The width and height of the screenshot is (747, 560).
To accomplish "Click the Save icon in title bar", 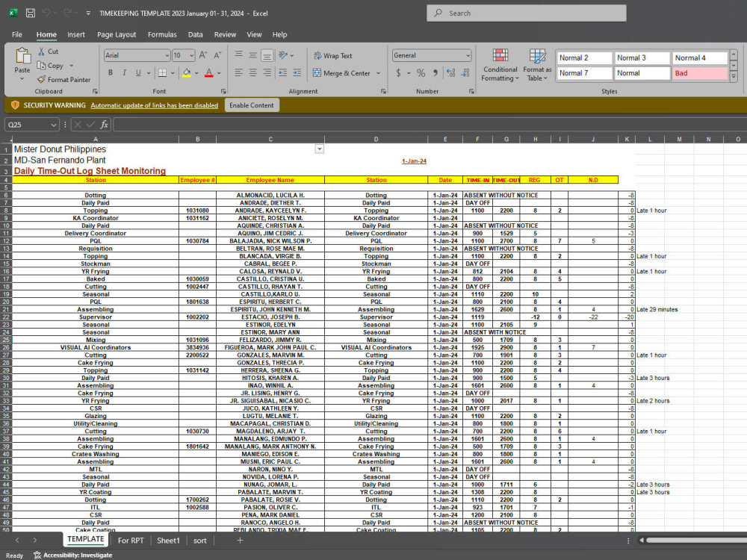I will coord(31,13).
